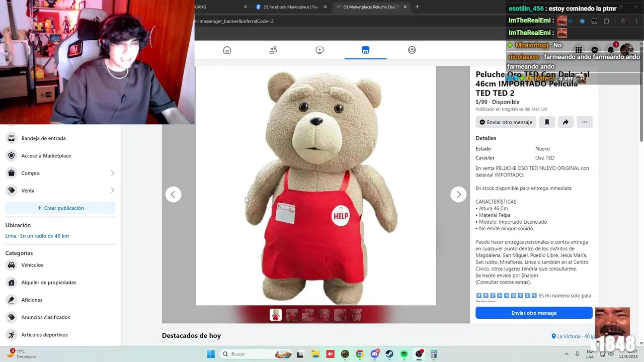Show hidden system tray icons
Viewport: 644px width, 362px height.
pos(566,354)
